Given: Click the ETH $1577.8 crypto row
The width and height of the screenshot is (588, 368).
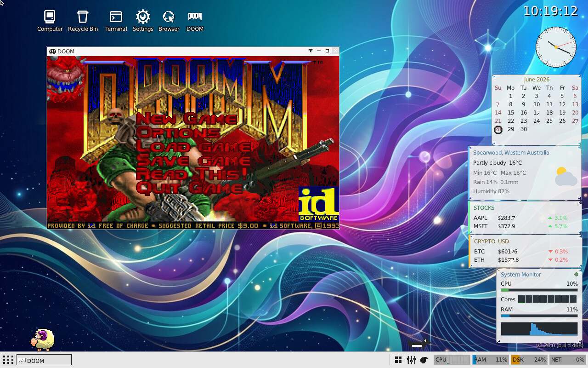Looking at the screenshot, I should pyautogui.click(x=520, y=260).
